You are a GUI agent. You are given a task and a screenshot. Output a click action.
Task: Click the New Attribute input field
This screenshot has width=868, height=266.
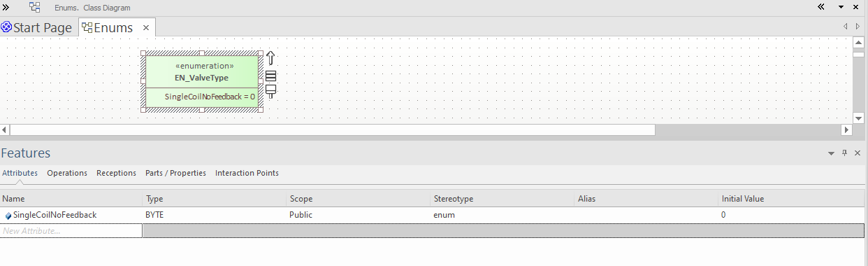[x=71, y=231]
